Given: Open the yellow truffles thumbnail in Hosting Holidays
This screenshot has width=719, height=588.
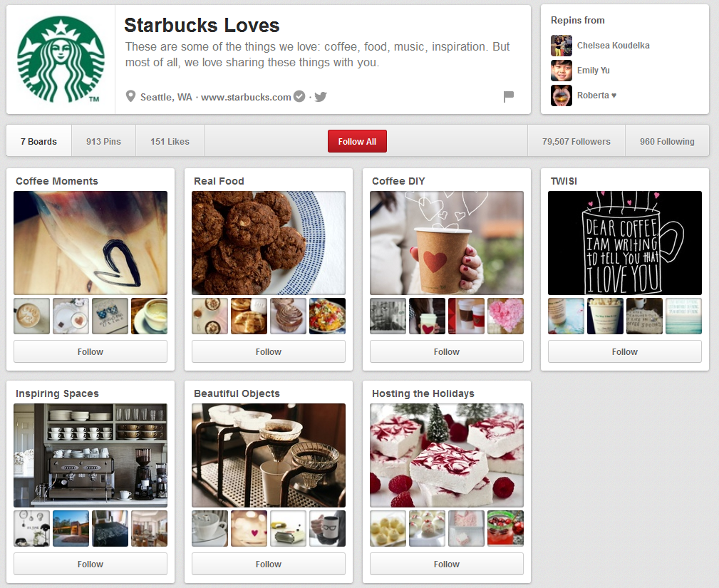Looking at the screenshot, I should 388,528.
